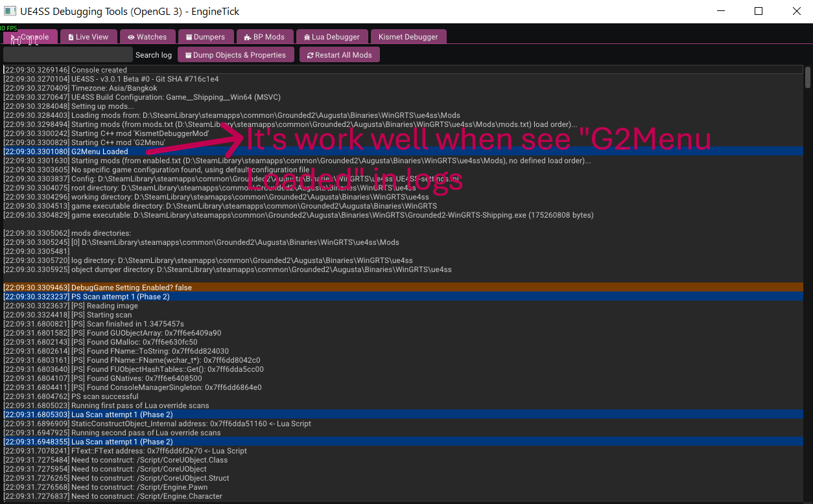The width and height of the screenshot is (813, 504).
Task: Select 'Need to construct: /Script/CoreUObject.Class' line
Action: point(403,460)
